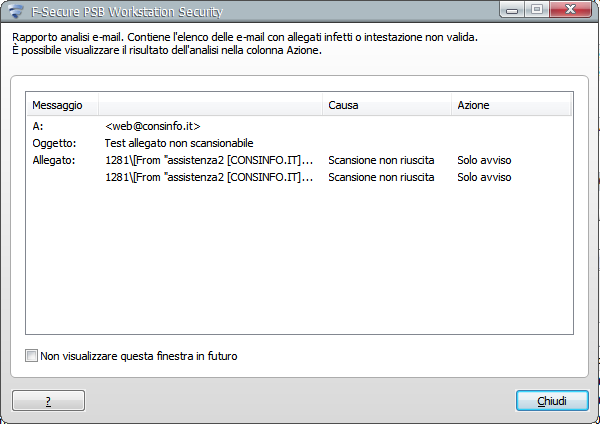Click the Causa column header
Viewport: 600px width, 425px height.
386,105
